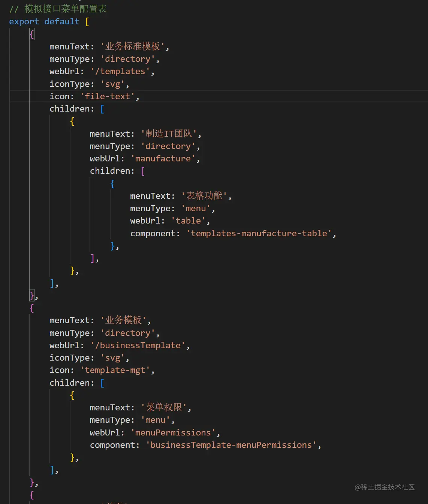Viewport: 428px width, 504px height.
Task: Click the string '表格功能'
Action: click(204, 196)
